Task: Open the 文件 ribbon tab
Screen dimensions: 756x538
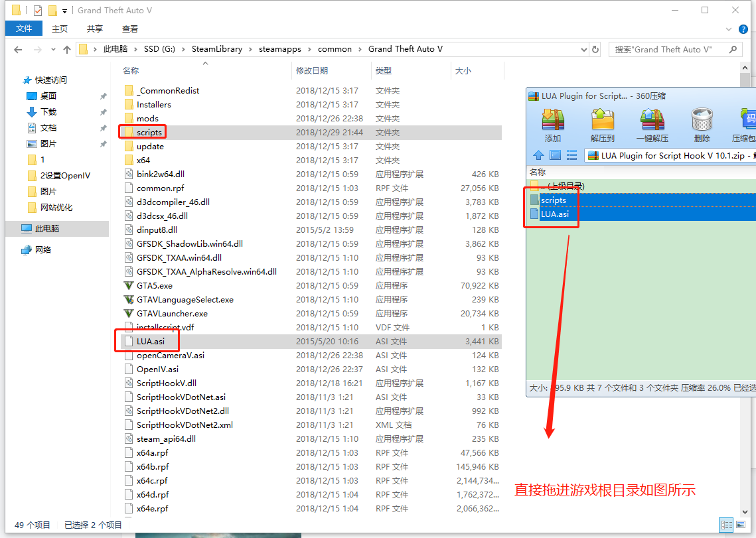Action: click(24, 29)
